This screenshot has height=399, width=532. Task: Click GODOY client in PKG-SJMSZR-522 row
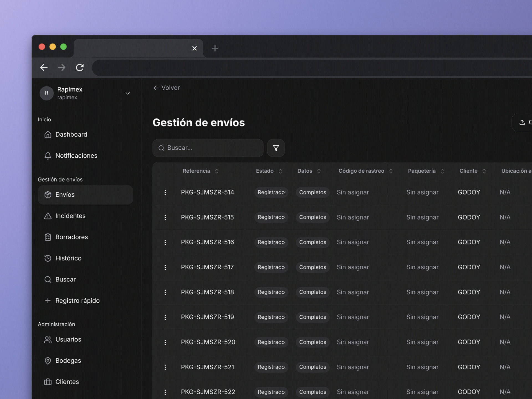click(x=469, y=392)
